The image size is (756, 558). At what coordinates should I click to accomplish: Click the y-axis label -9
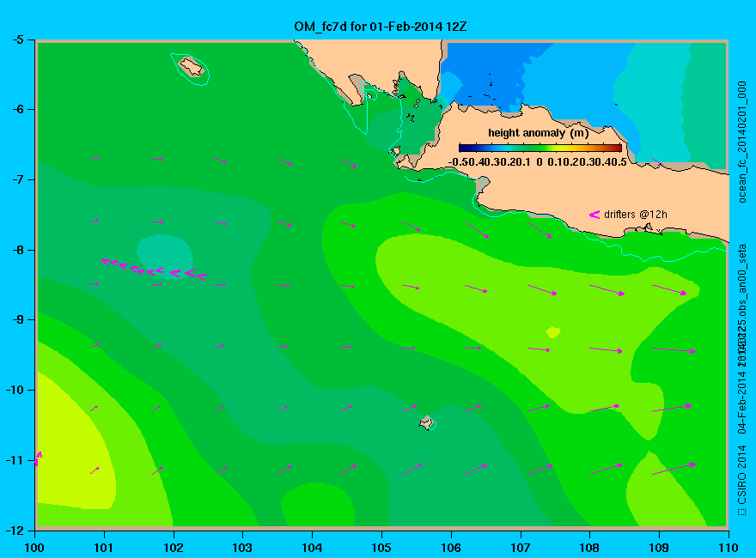pos(17,320)
